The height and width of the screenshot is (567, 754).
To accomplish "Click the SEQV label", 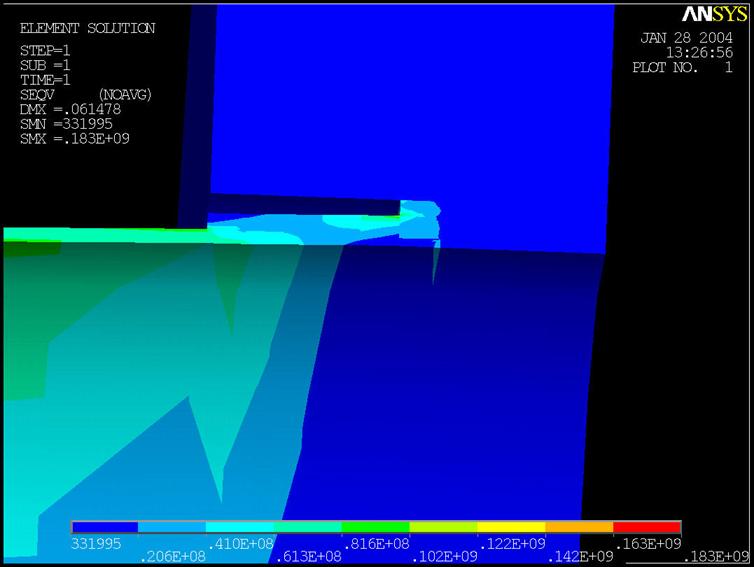I will point(37,95).
